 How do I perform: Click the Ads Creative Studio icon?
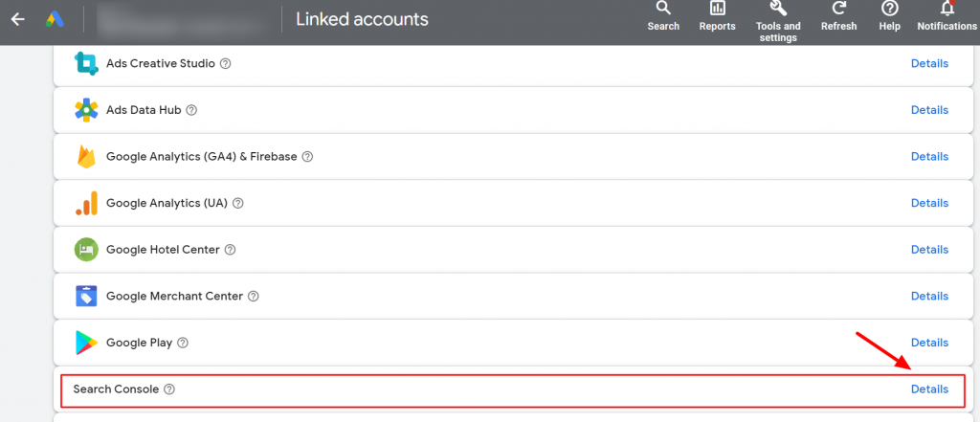[86, 63]
